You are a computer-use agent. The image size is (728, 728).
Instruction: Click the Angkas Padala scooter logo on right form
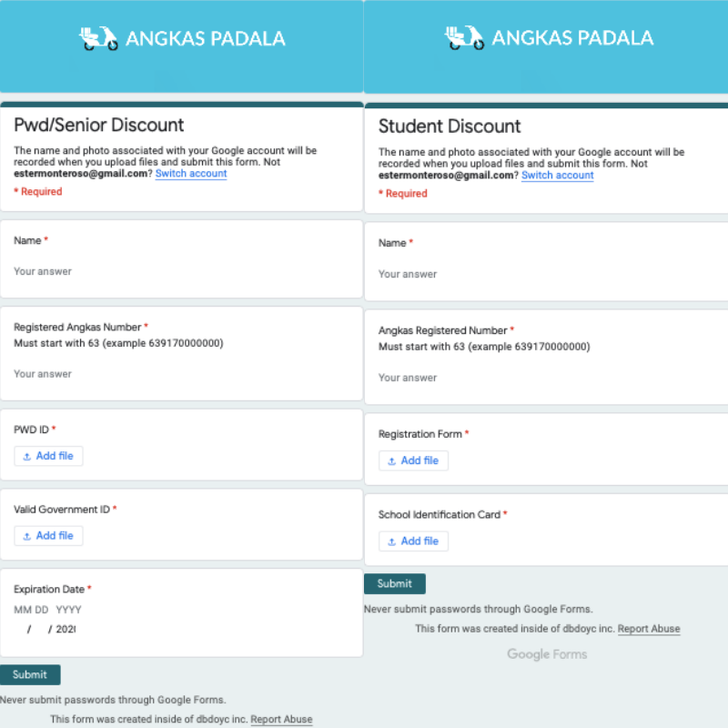point(464,37)
